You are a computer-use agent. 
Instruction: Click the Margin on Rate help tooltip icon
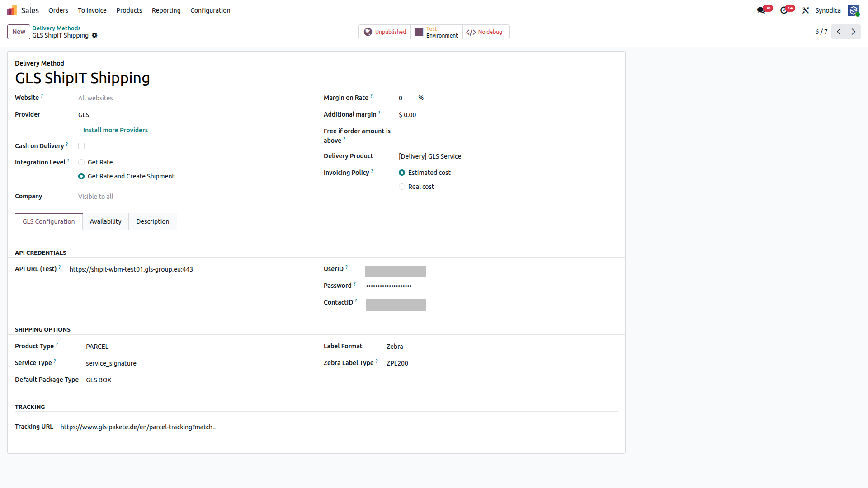[x=372, y=95]
